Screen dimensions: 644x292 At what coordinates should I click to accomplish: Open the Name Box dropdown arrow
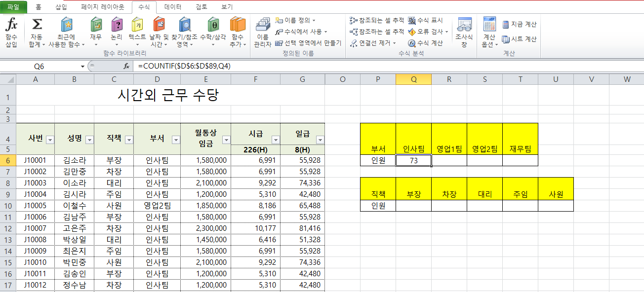(x=82, y=66)
